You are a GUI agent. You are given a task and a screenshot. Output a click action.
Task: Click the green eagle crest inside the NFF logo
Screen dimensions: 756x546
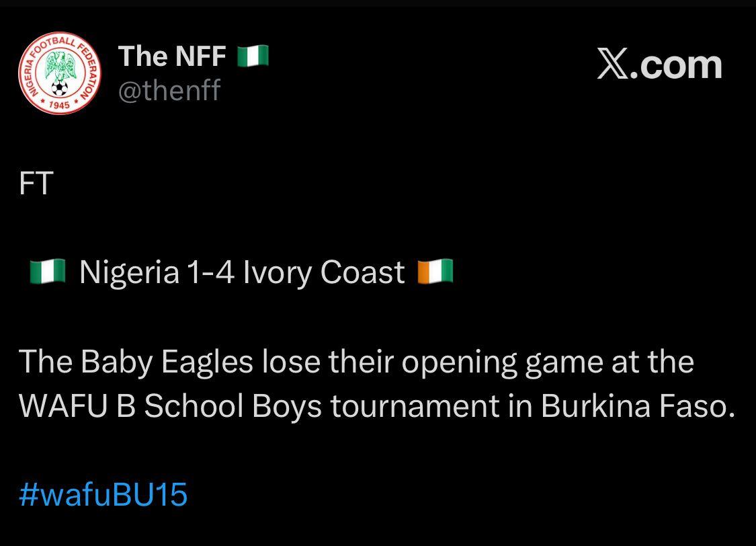coord(60,66)
